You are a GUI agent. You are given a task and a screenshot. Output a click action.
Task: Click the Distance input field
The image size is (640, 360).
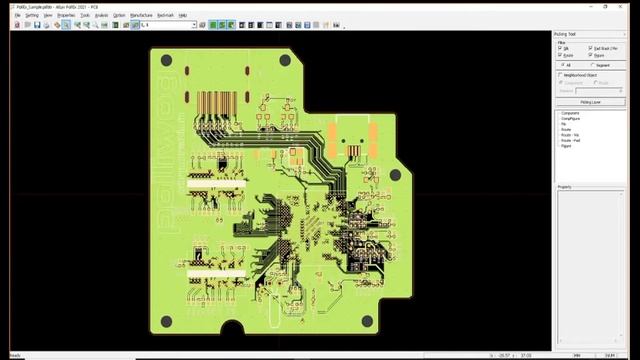pyautogui.click(x=599, y=91)
